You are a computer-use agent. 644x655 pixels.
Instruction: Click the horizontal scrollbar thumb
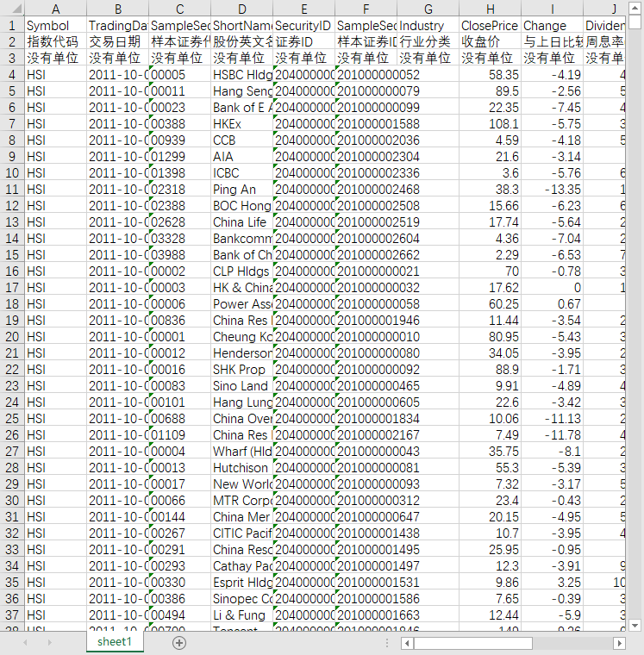tap(473, 643)
